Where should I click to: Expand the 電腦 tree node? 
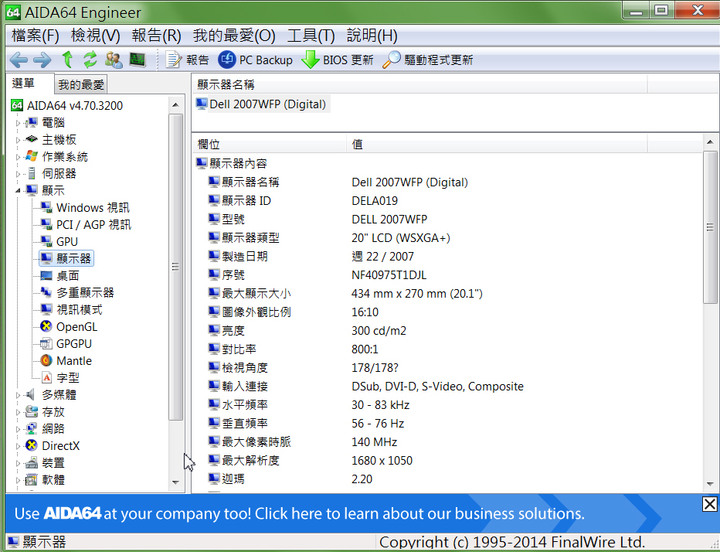[18, 123]
